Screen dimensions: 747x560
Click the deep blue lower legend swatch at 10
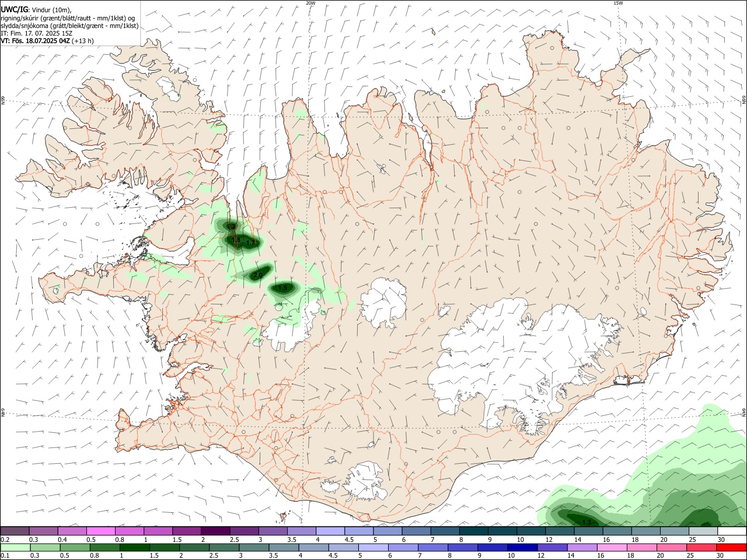pos(523,547)
